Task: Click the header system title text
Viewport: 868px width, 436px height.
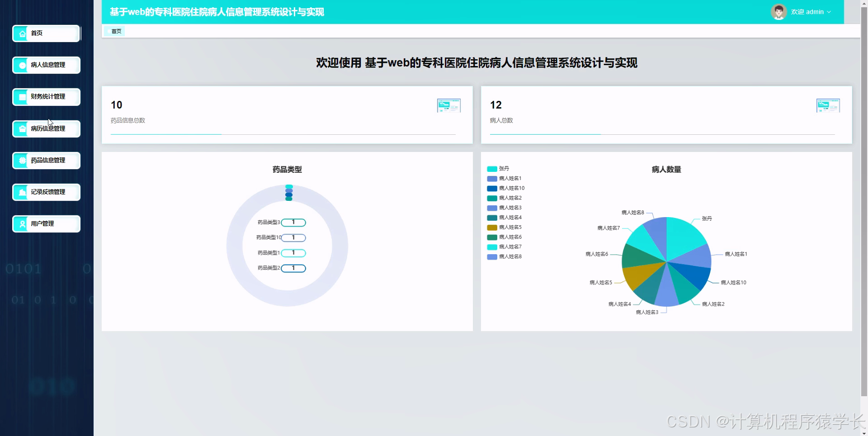Action: 217,12
